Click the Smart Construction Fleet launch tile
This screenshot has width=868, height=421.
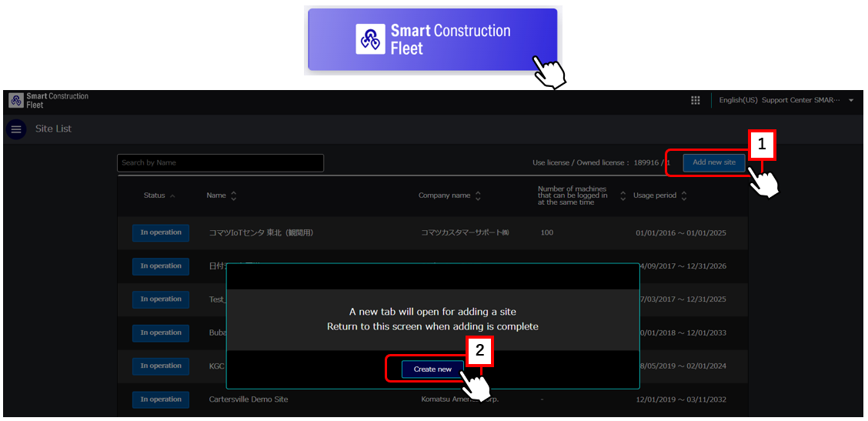pyautogui.click(x=432, y=39)
